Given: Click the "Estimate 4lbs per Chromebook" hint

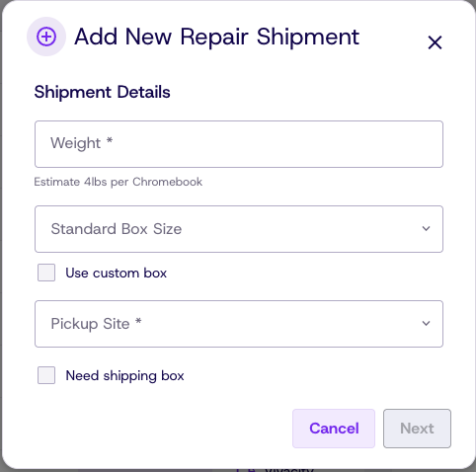Looking at the screenshot, I should coord(119,182).
